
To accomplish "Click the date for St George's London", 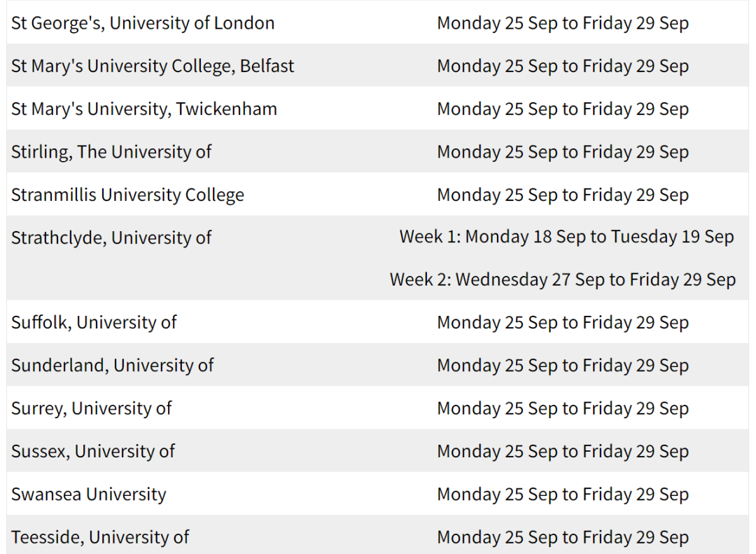I will click(563, 23).
